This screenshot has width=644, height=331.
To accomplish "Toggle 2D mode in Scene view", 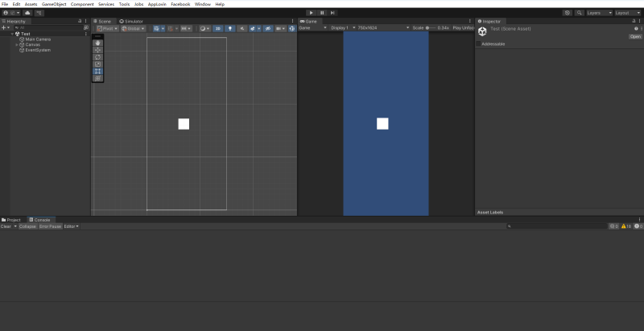I will 217,28.
